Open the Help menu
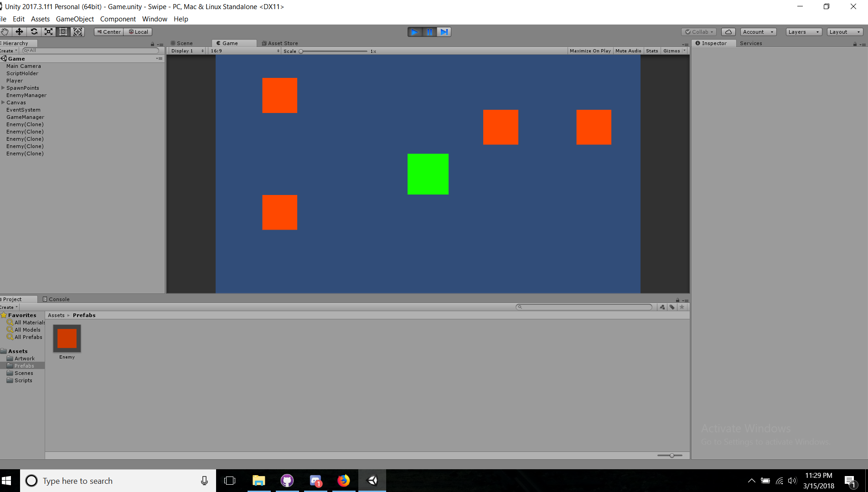Screen dimensions: 868x492 tap(181, 19)
